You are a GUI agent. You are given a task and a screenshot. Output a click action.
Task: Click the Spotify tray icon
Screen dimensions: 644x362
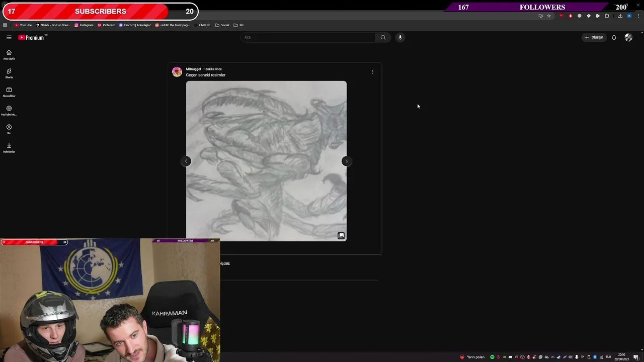(x=492, y=357)
